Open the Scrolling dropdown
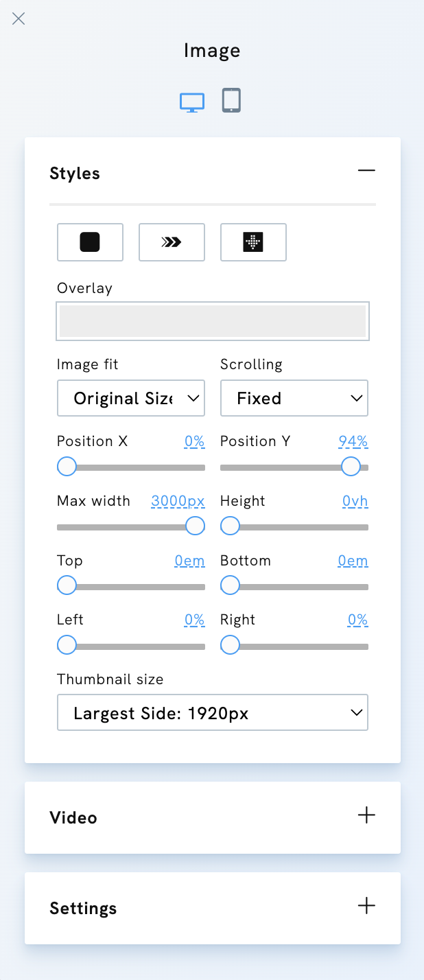Image resolution: width=424 pixels, height=980 pixels. tap(294, 398)
